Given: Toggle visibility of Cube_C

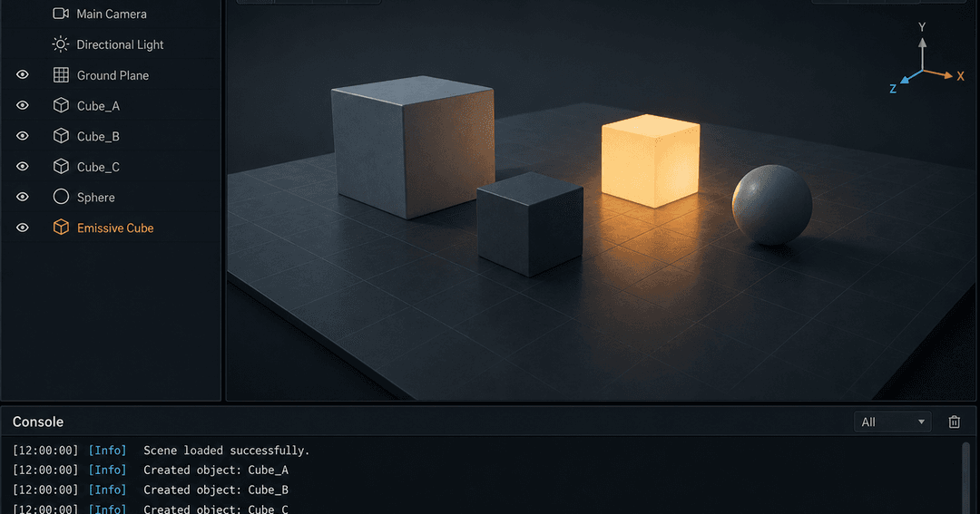Looking at the screenshot, I should tap(23, 166).
